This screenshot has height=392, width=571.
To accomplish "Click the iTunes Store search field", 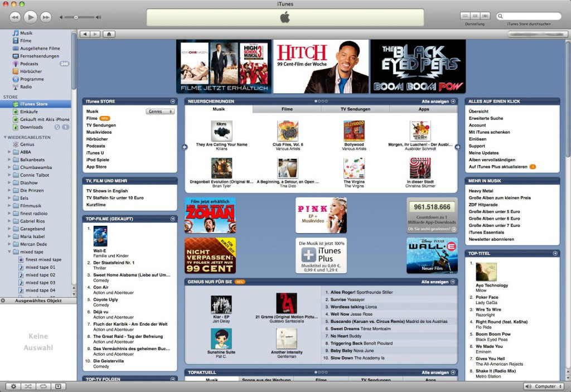I will tap(531, 16).
